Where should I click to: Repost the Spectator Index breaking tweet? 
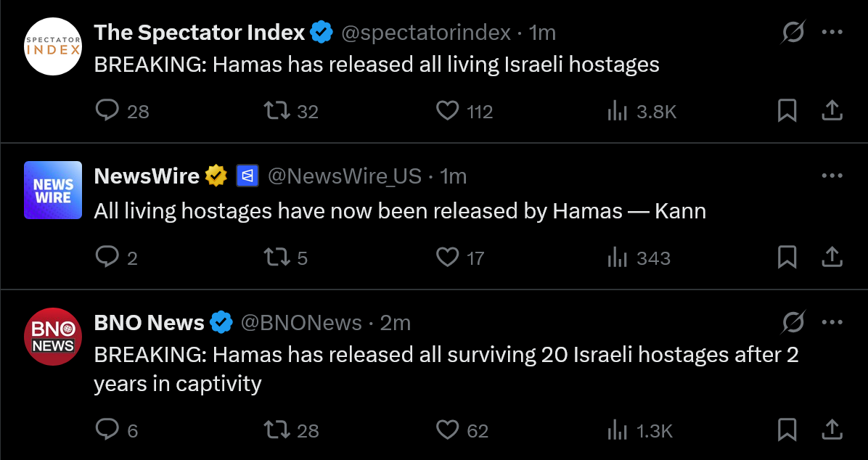pos(277,111)
